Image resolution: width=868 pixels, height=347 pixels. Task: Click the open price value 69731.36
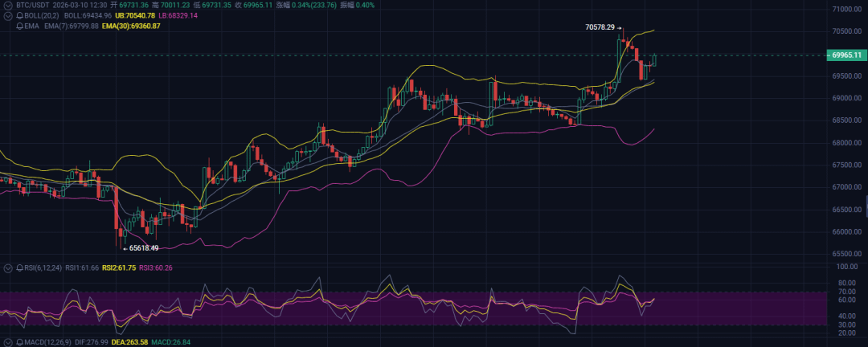point(133,5)
